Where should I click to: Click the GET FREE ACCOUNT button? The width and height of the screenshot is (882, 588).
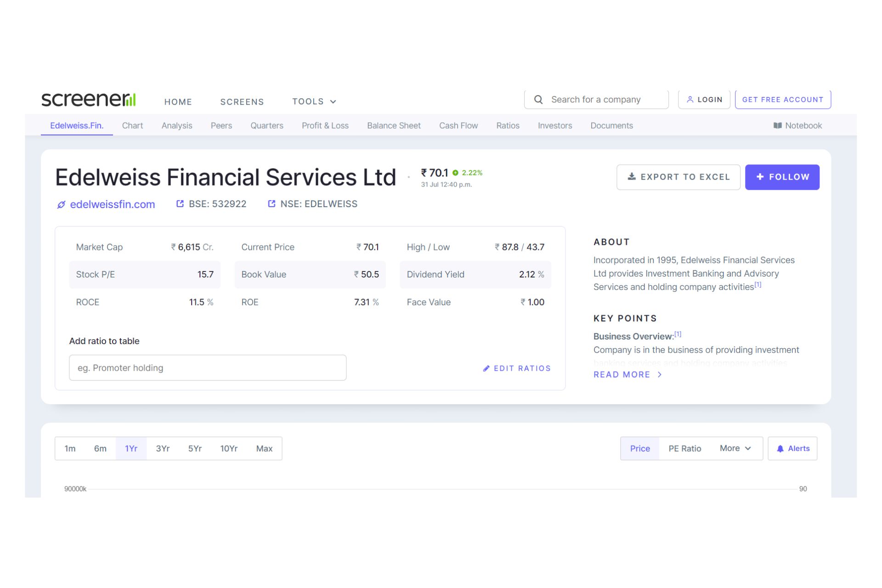pyautogui.click(x=783, y=99)
